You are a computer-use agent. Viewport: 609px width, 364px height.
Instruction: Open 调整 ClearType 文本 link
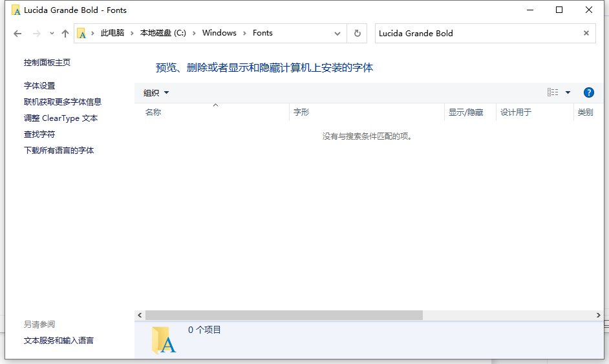click(61, 118)
